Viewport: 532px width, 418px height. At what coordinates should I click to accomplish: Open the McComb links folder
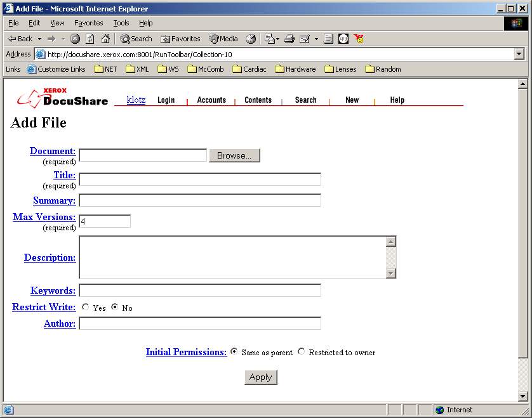pos(206,69)
